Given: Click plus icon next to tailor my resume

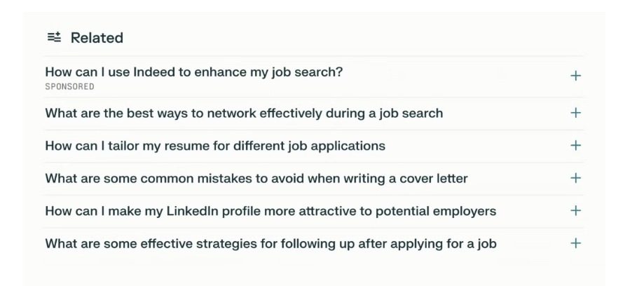Looking at the screenshot, I should [575, 146].
